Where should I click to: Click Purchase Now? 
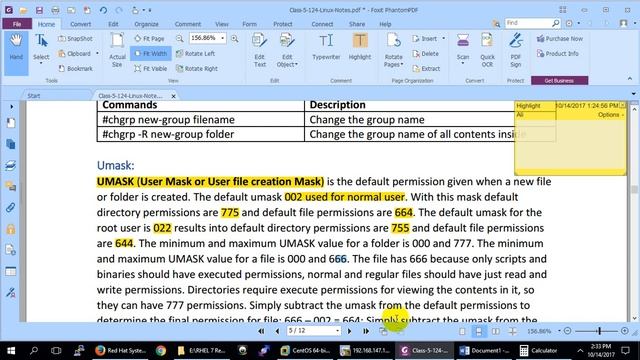click(559, 38)
